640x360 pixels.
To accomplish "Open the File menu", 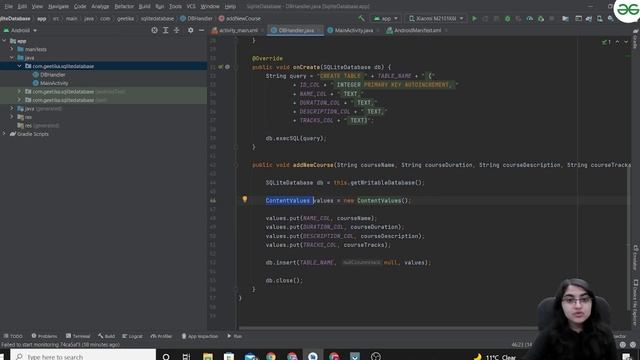I will (x=8, y=7).
